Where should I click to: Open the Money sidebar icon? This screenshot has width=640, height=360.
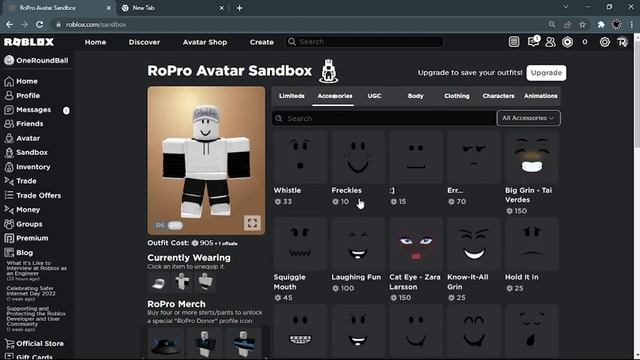click(9, 209)
